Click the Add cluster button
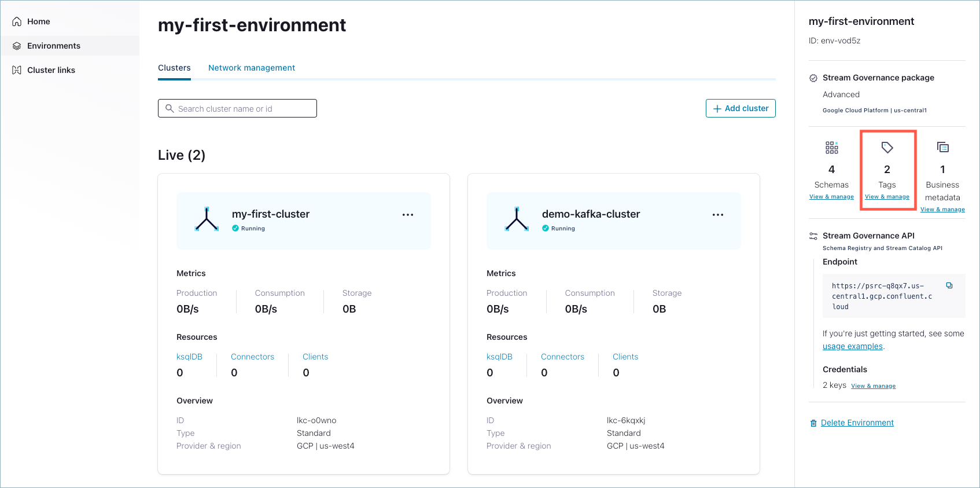 [740, 108]
